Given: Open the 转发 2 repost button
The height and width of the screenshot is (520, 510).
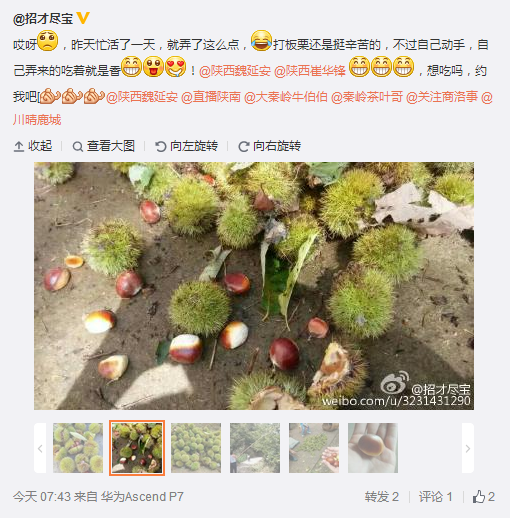Looking at the screenshot, I should pyautogui.click(x=381, y=497).
